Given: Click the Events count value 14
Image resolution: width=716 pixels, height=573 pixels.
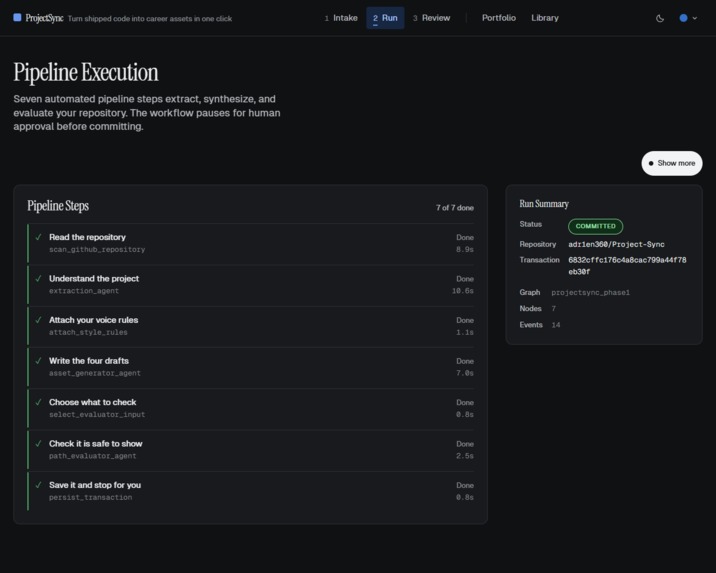Looking at the screenshot, I should (x=556, y=325).
